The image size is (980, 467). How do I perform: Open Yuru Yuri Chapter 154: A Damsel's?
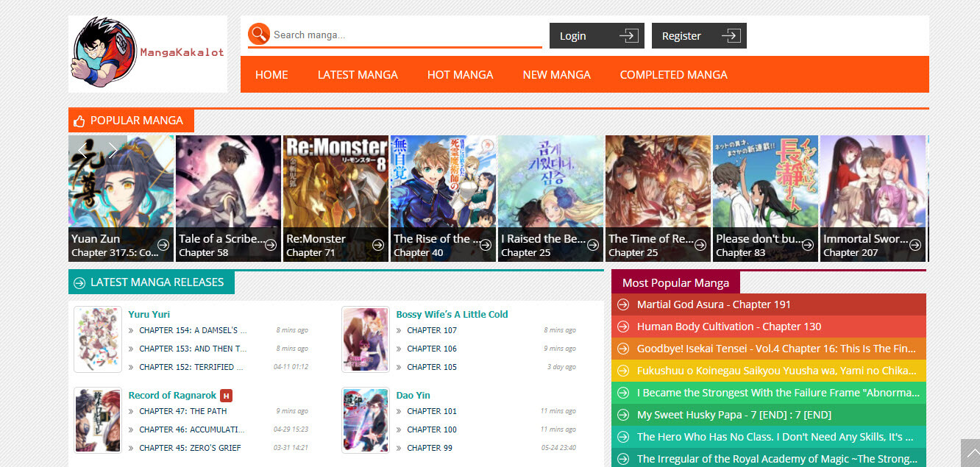pos(193,330)
